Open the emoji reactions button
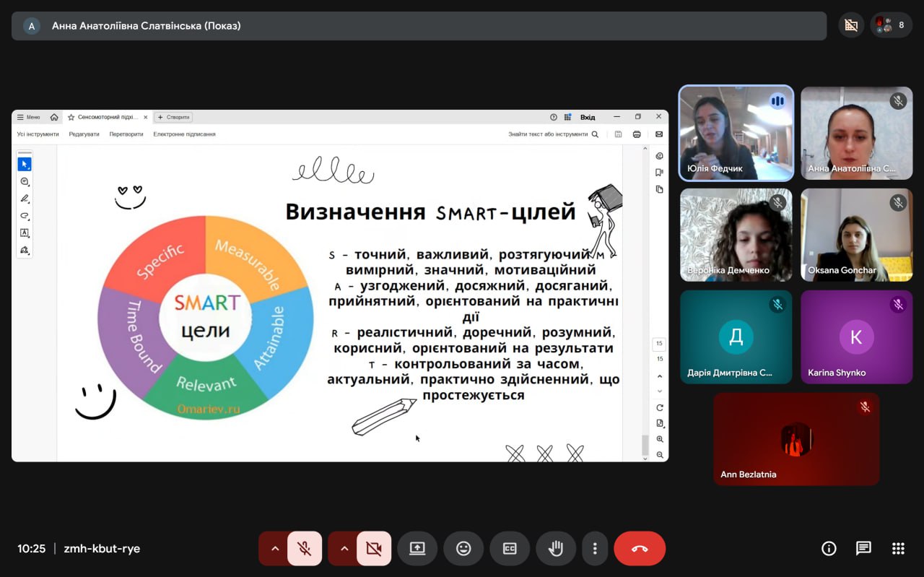 click(x=463, y=549)
